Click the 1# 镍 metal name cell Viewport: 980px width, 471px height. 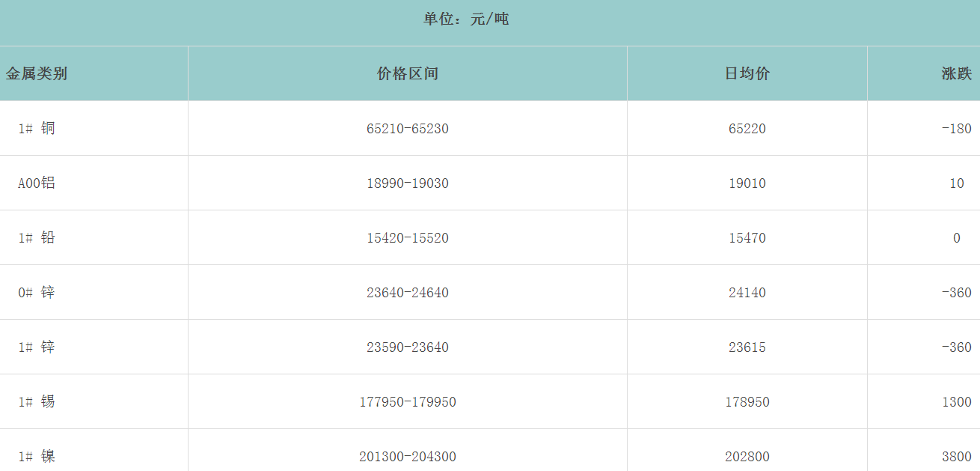(37, 457)
